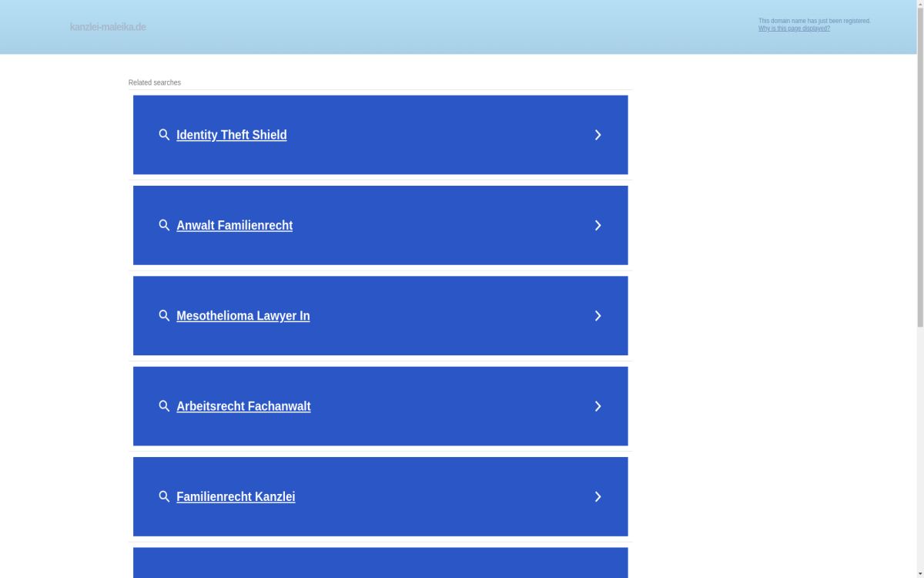Click the search icon beside Familienrecht Kanzlei

[x=164, y=496]
